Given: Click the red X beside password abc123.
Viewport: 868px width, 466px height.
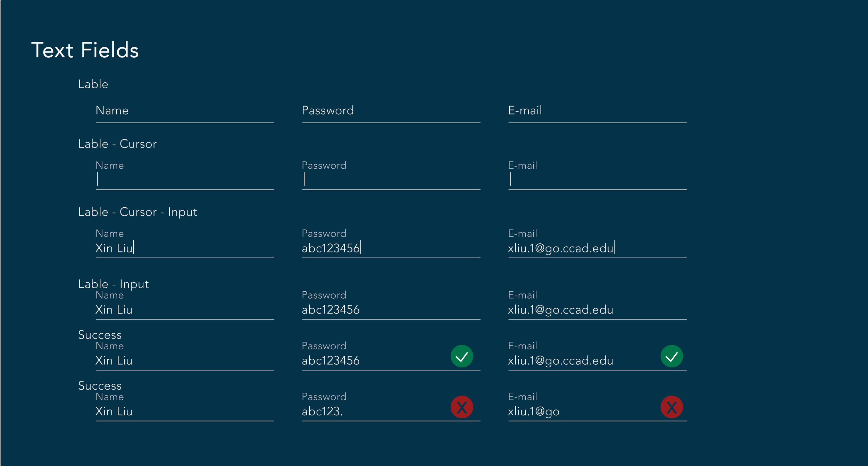Looking at the screenshot, I should pos(461,407).
